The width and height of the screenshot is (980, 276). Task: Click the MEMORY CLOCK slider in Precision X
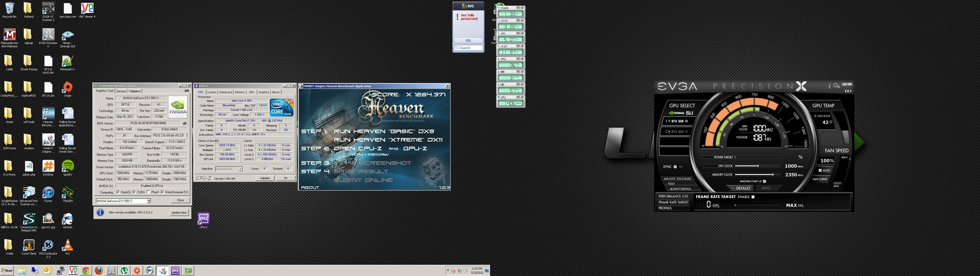coord(757,175)
